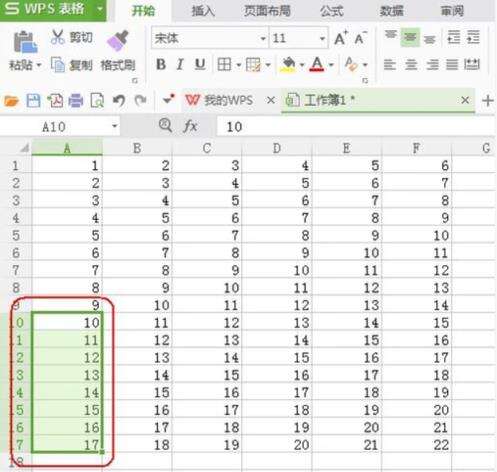The width and height of the screenshot is (497, 472).
Task: Click the fill color bucket icon
Action: (x=289, y=64)
